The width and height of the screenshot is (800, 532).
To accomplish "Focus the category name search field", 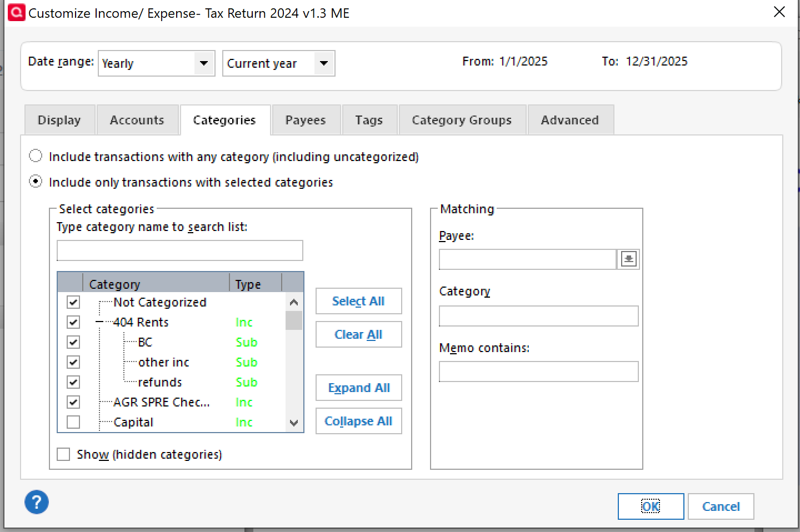I will 180,250.
